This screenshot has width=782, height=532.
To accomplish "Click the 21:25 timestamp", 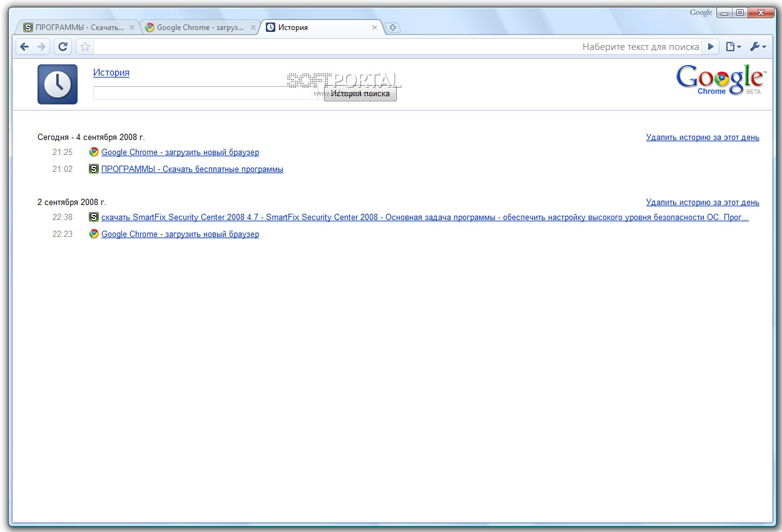I will pos(63,153).
